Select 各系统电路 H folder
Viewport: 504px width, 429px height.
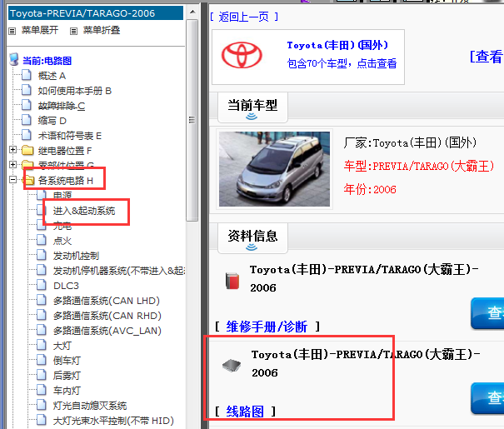66,181
